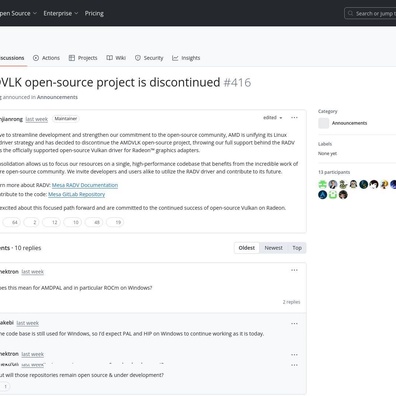Click akebi's last week timestamp
Viewport: 396px width, 396px height.
[28, 323]
